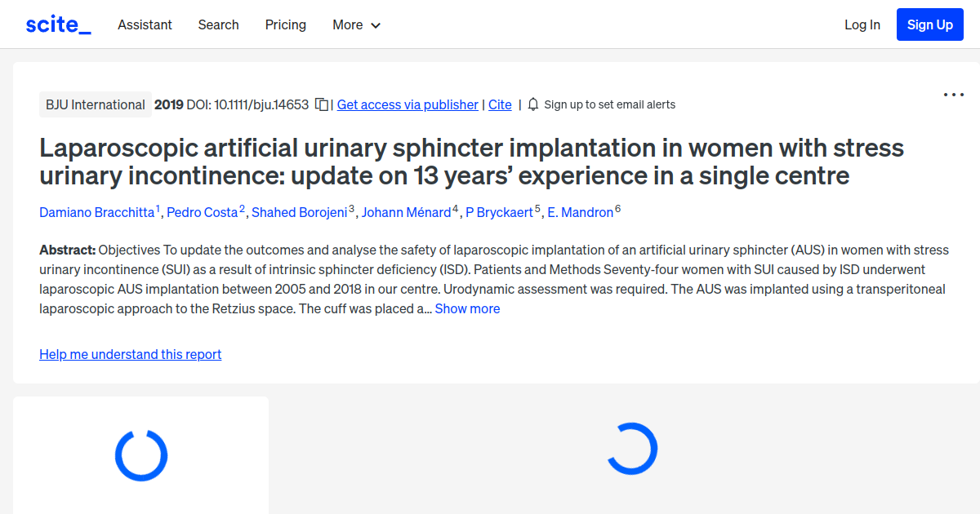The width and height of the screenshot is (980, 514).
Task: Open Help me understand this report
Action: [x=130, y=354]
